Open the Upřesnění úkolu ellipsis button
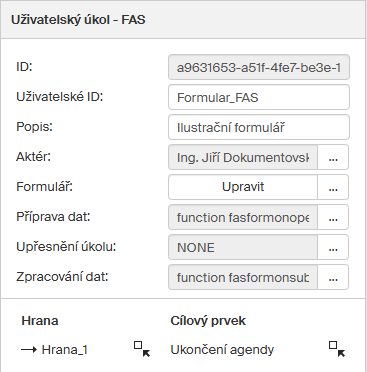367x372 pixels. (x=333, y=247)
